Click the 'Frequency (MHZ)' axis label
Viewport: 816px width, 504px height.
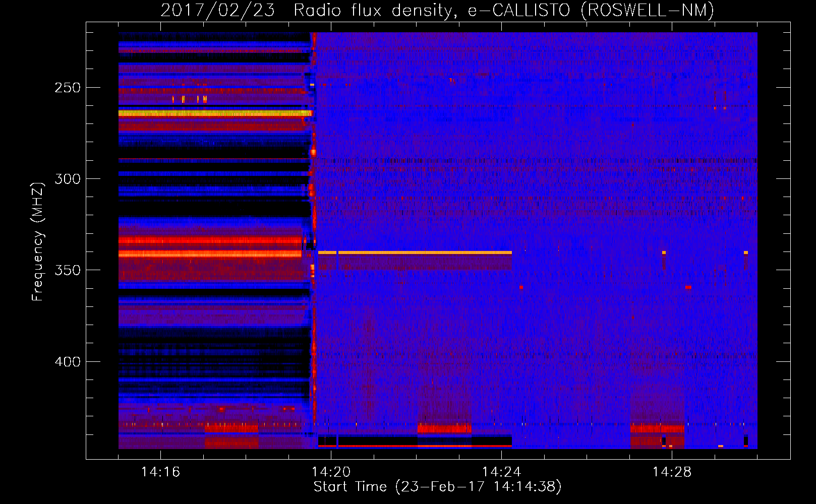coord(38,242)
